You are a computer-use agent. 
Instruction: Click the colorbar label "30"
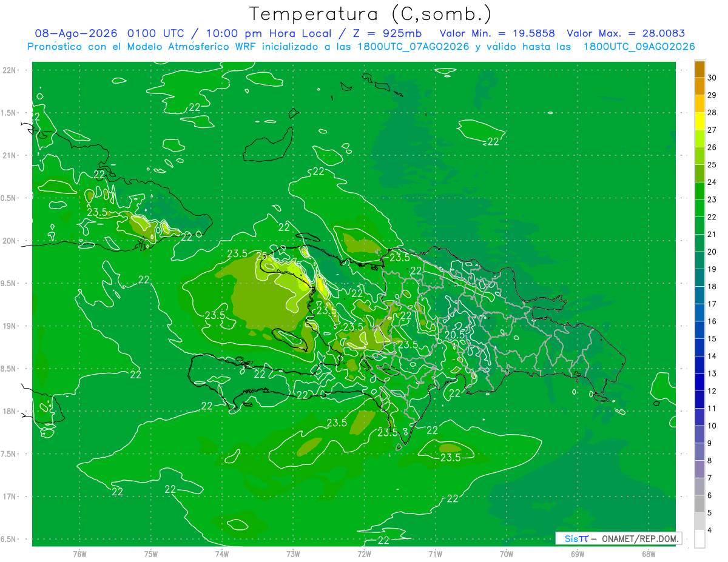tap(712, 78)
